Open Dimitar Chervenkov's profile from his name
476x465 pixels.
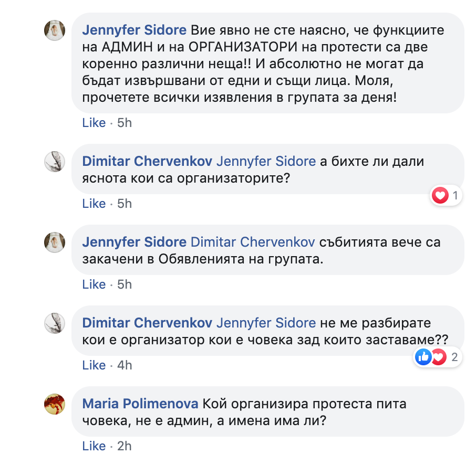[147, 161]
